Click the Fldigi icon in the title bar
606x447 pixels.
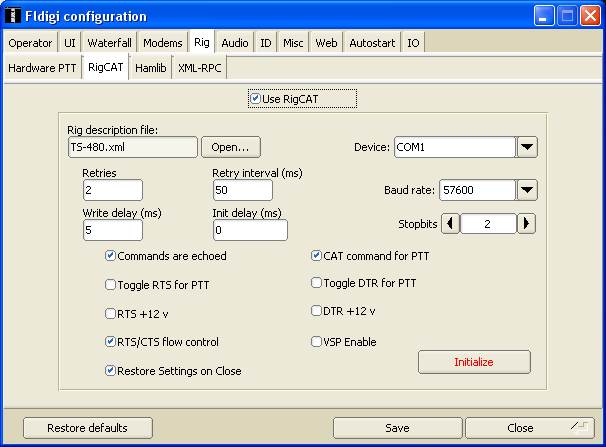click(13, 15)
